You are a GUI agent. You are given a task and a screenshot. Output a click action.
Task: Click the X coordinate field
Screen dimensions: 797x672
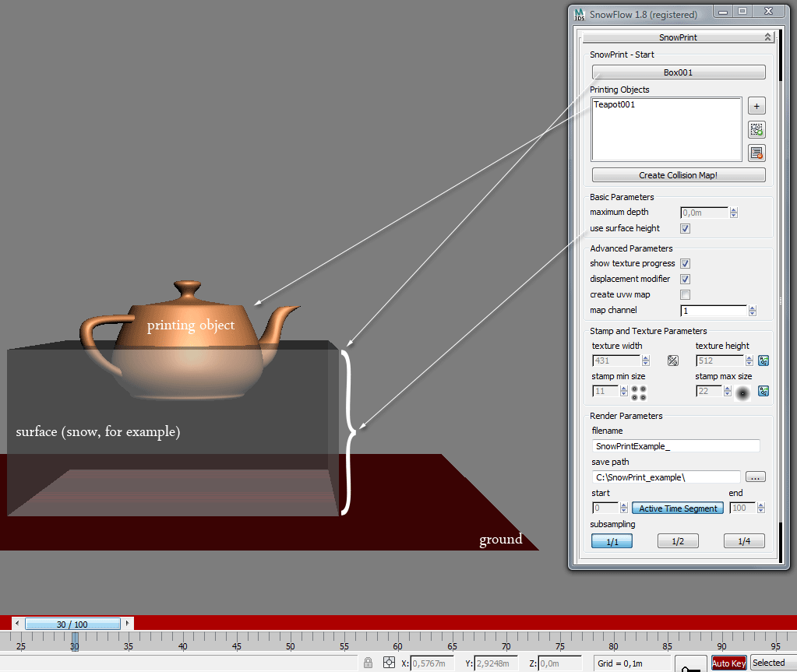tap(432, 663)
